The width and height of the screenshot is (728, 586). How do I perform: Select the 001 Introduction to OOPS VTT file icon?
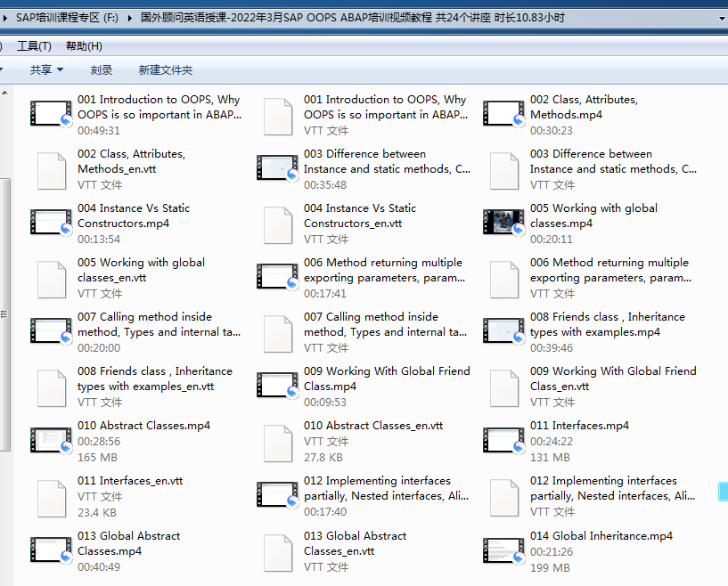(x=278, y=117)
